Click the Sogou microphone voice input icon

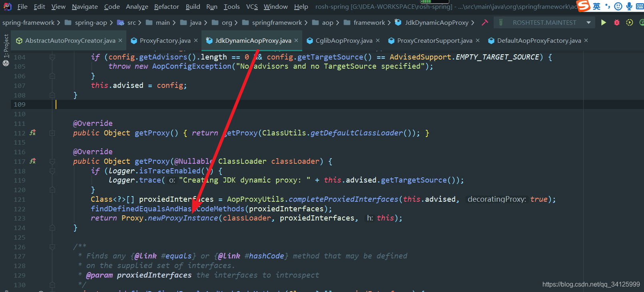tap(629, 6)
